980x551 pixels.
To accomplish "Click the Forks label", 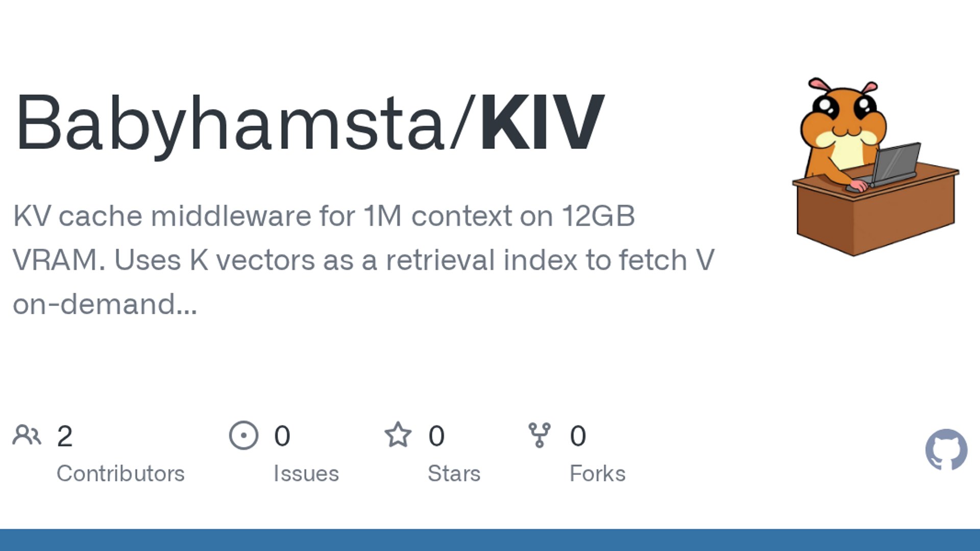I will tap(597, 473).
